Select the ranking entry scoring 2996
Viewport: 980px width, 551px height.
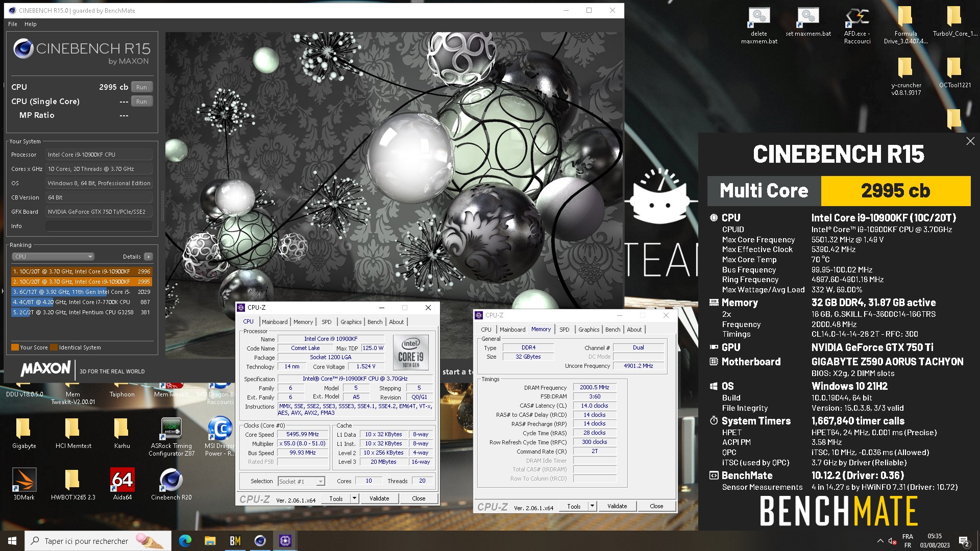(82, 271)
